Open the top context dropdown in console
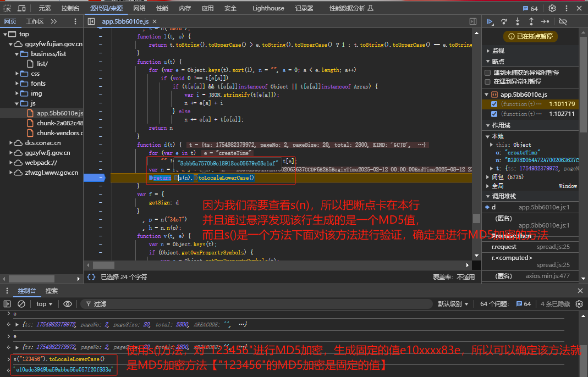Viewport: 588px width, 377px height. pyautogui.click(x=44, y=304)
